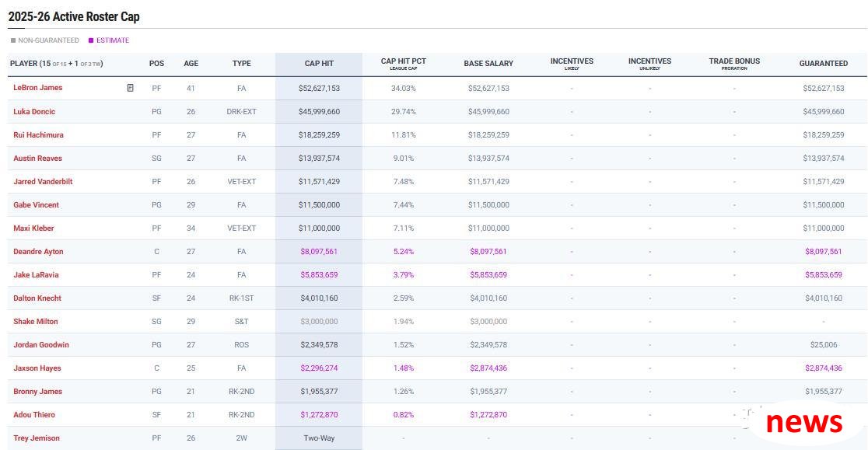This screenshot has height=450, width=868.
Task: Open Deandre Ayton player link
Action: (x=38, y=252)
